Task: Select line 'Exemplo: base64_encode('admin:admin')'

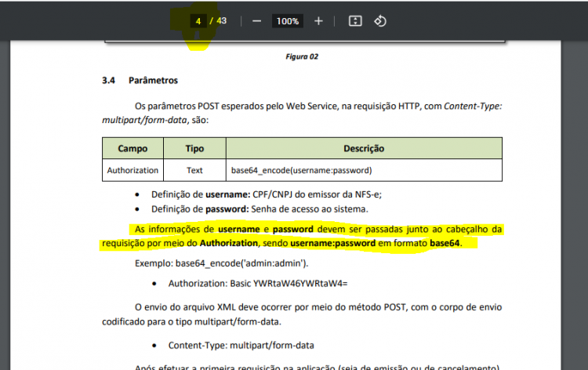Action: [222, 263]
